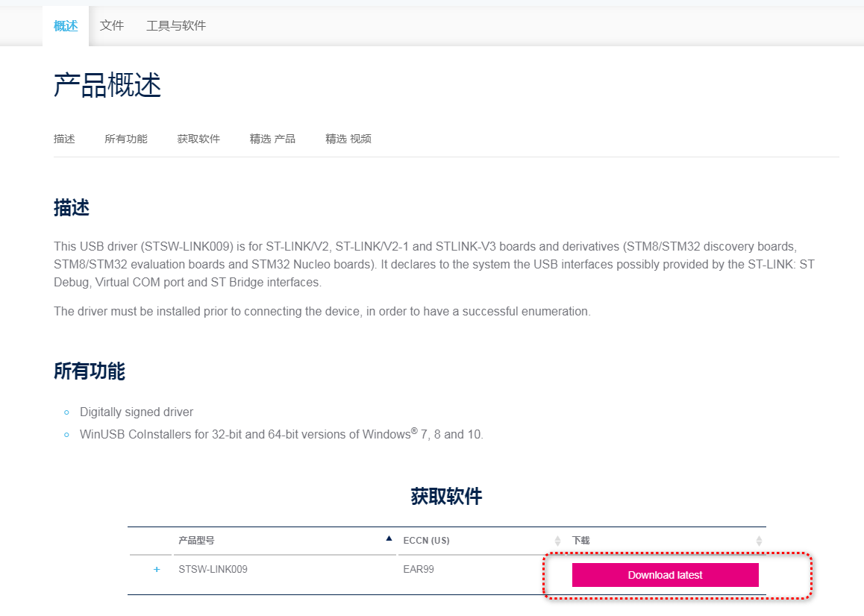Click the Download latest button
This screenshot has height=616, width=864.
click(665, 575)
